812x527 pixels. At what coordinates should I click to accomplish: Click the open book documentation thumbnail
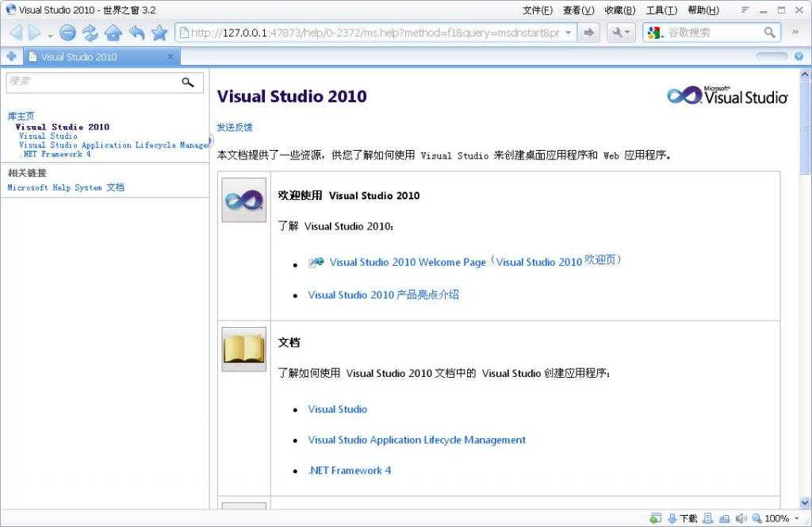tap(244, 348)
